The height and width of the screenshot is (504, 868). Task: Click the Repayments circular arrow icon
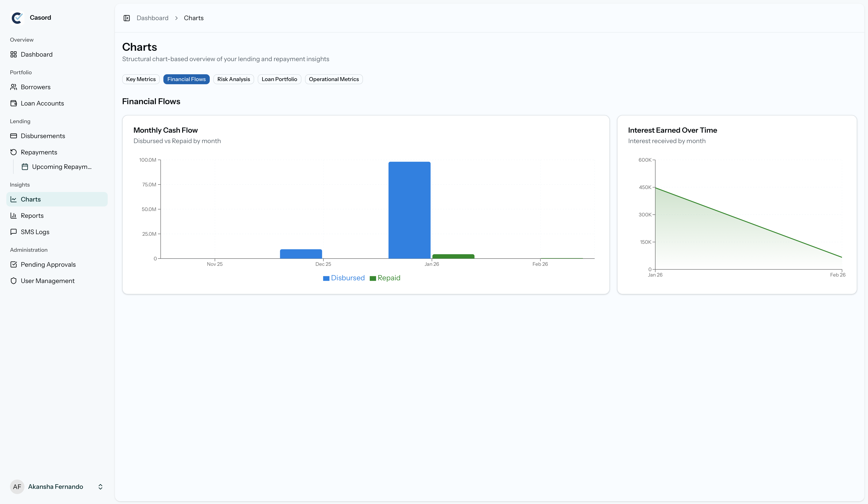13,152
